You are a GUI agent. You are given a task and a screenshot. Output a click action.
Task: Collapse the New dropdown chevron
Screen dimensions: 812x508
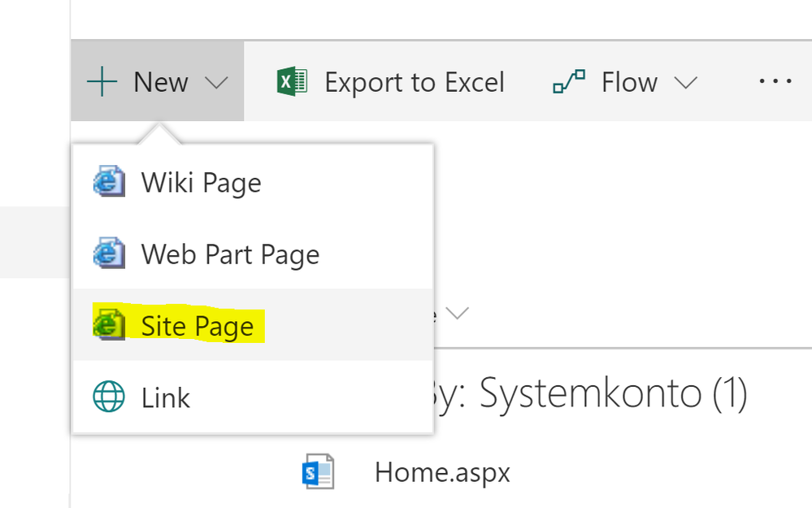[216, 82]
